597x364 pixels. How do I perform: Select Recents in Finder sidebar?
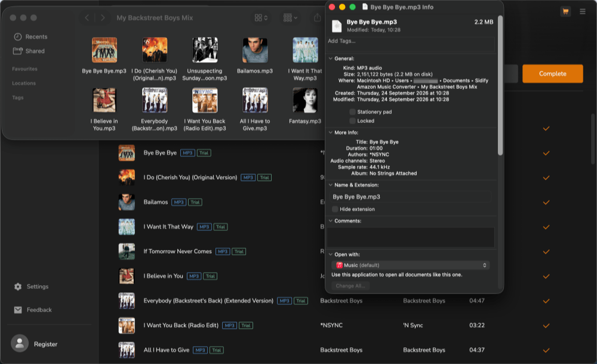30,36
